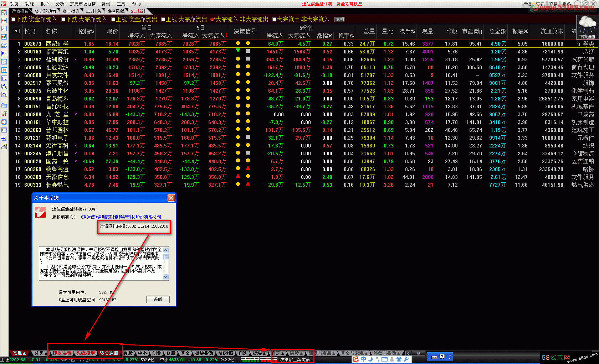Select stock row 长春燃气

point(303,185)
